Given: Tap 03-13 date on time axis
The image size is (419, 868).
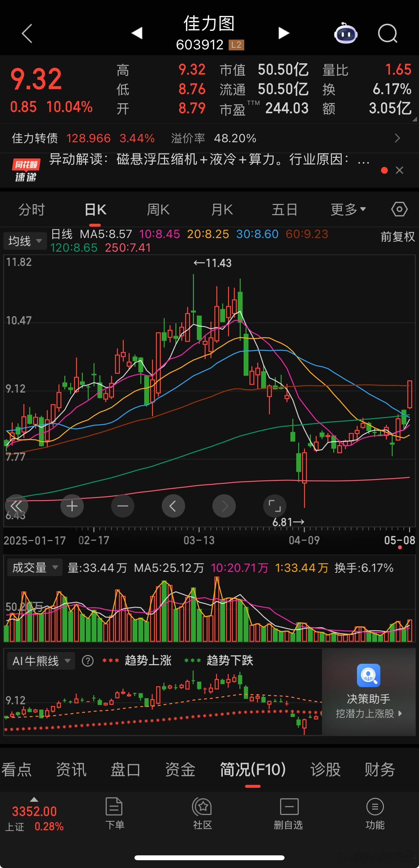Looking at the screenshot, I should [199, 540].
